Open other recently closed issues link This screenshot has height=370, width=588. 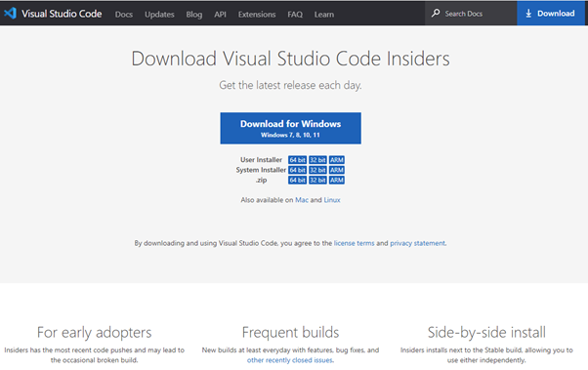(289, 360)
